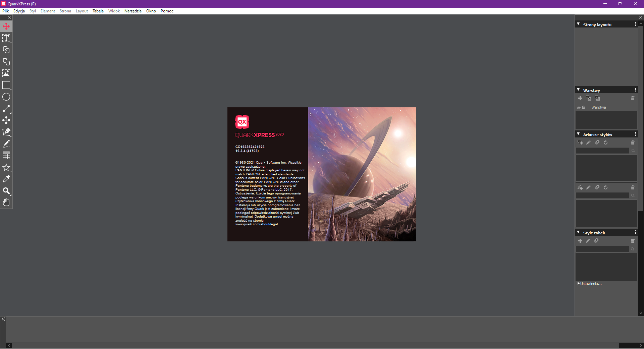Expand the Ustawienia… section

click(x=579, y=284)
